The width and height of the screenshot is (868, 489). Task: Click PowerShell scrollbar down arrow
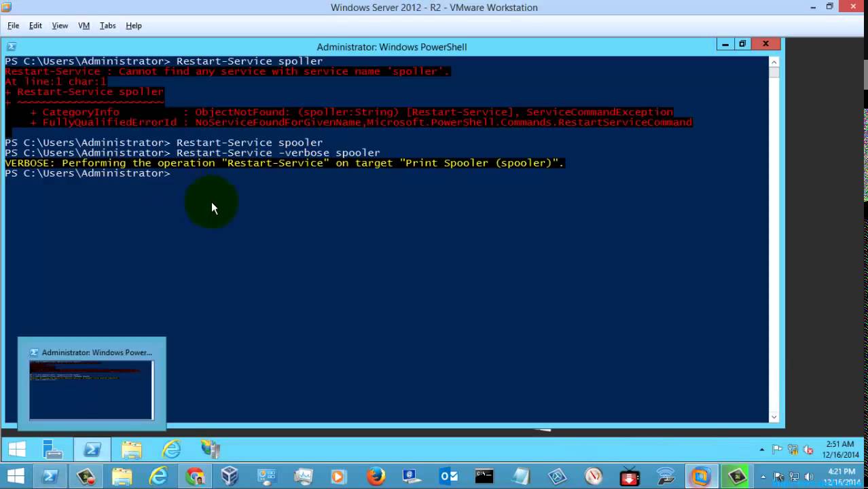coord(774,417)
